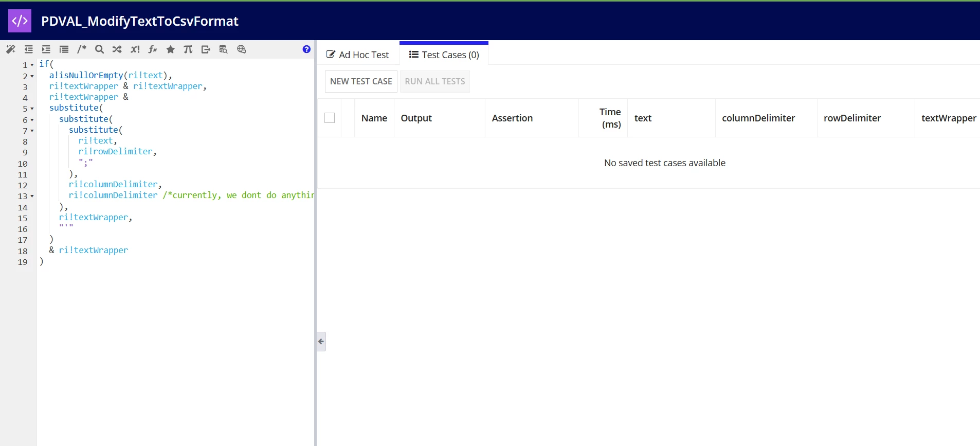Click the NEW TEST CASE button

pyautogui.click(x=361, y=81)
